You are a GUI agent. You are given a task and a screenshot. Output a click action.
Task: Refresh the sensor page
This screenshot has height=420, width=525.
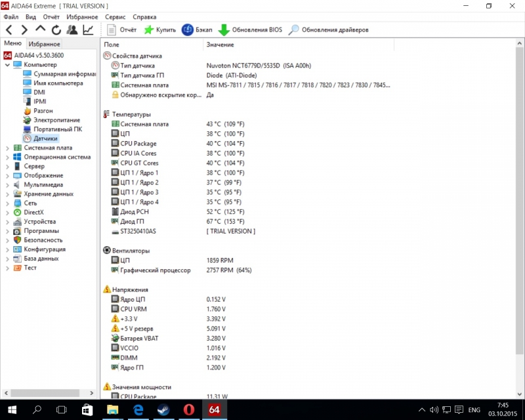coord(56,30)
